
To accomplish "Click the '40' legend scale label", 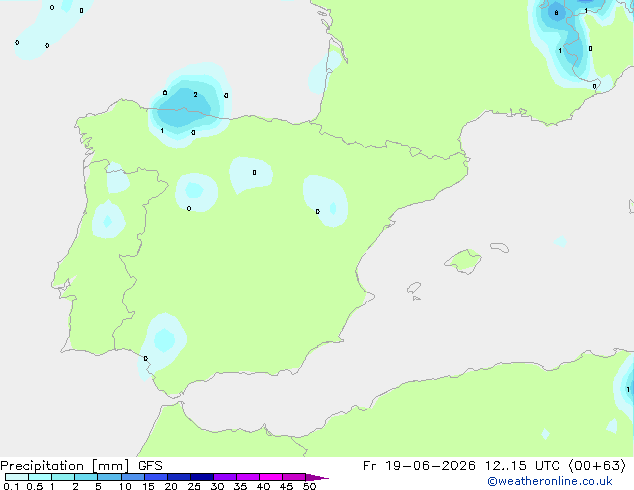I will click(263, 486).
